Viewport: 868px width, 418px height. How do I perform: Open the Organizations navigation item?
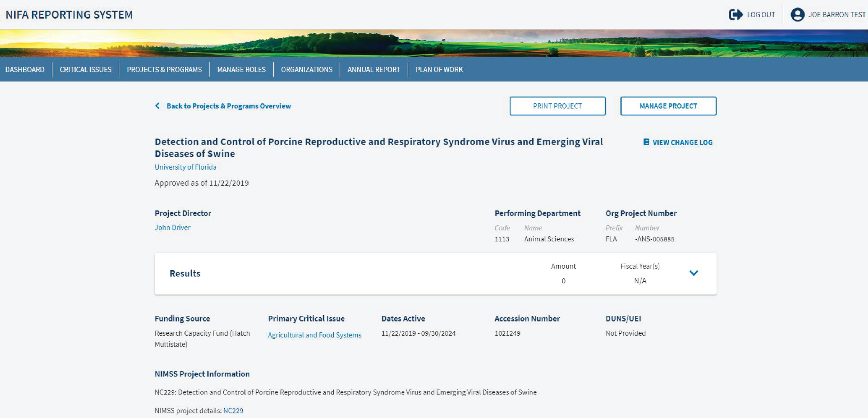tap(307, 69)
